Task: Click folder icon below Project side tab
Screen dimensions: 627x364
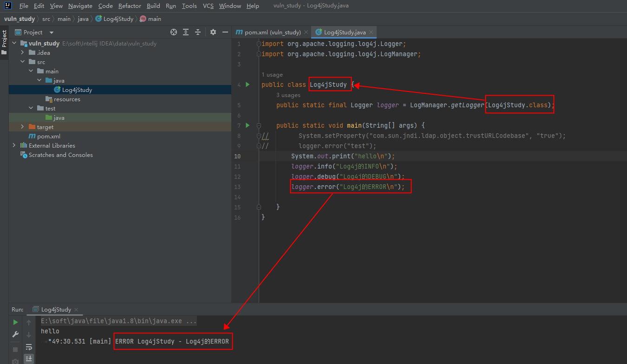Action: pyautogui.click(x=4, y=52)
